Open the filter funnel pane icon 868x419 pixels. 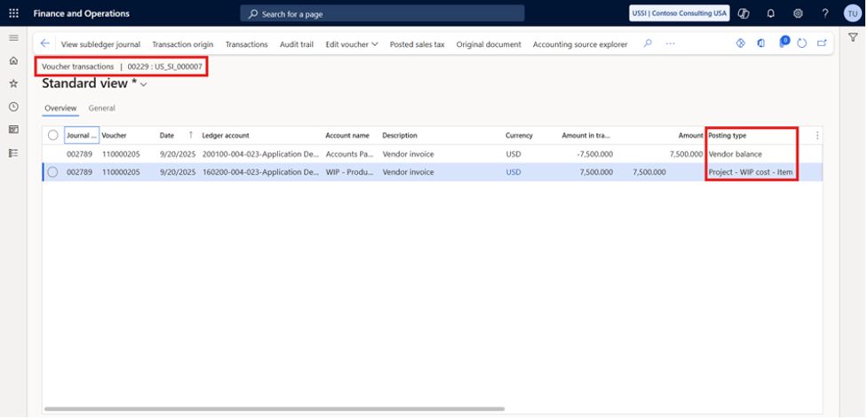(853, 37)
